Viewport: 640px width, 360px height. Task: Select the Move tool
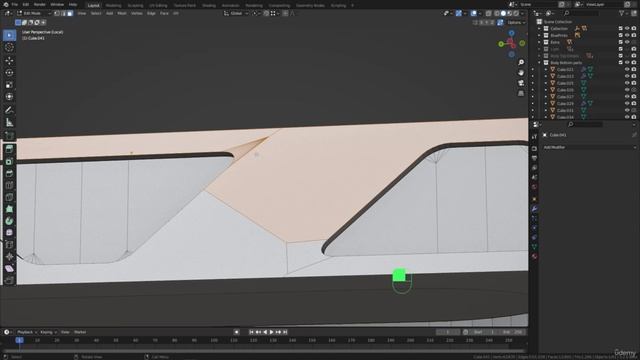tap(9, 61)
